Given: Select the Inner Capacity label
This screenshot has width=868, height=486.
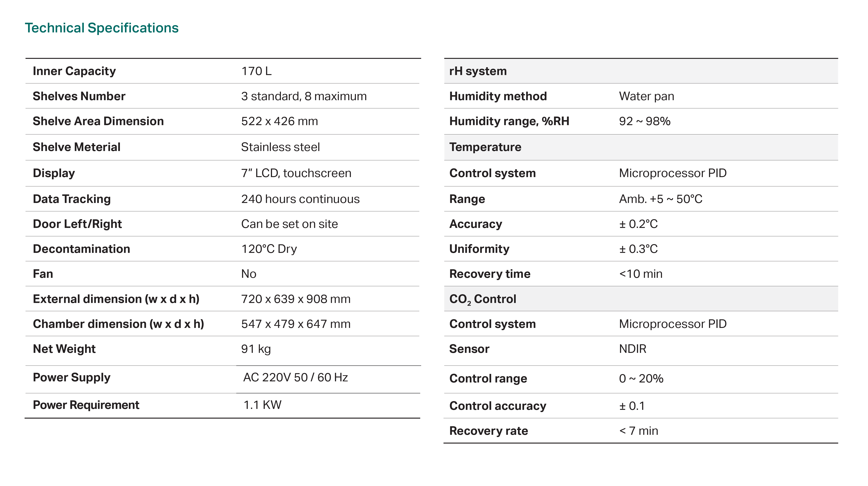Looking at the screenshot, I should 74,71.
